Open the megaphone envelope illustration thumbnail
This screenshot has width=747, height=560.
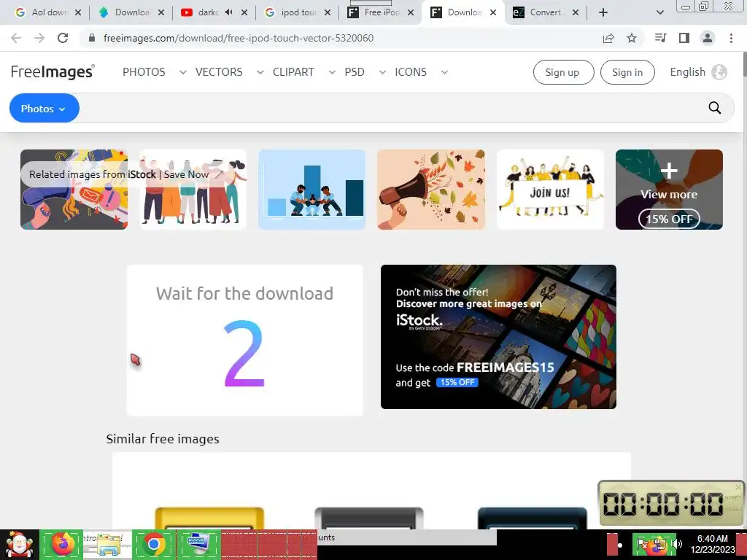74,190
